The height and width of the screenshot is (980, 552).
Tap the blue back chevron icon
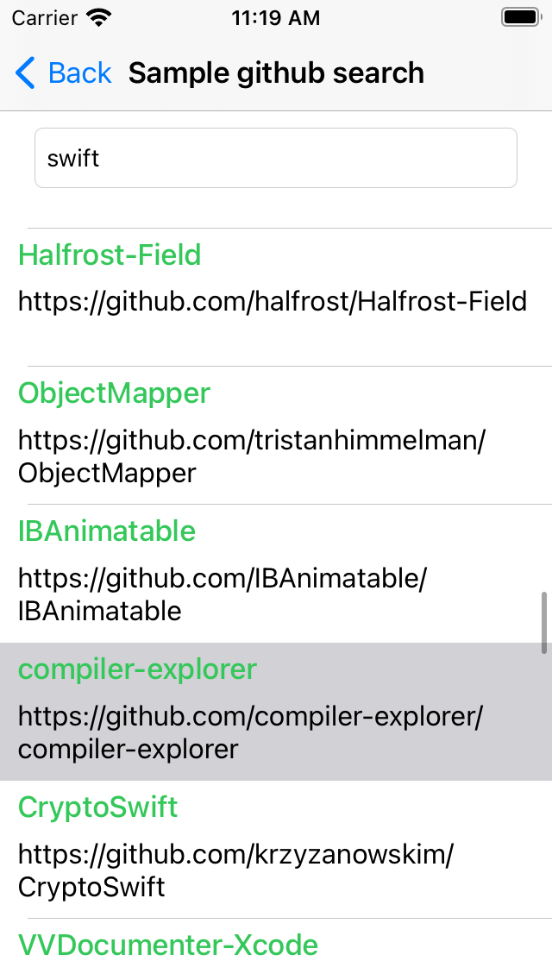[25, 73]
